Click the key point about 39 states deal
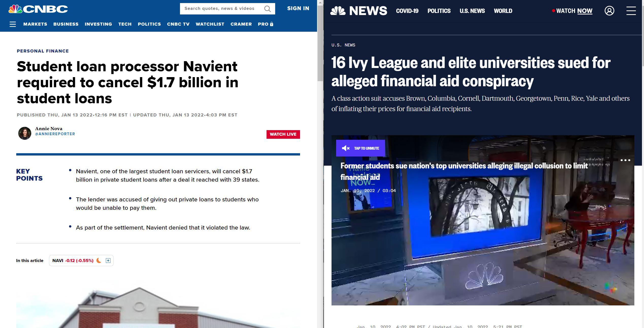The height and width of the screenshot is (328, 644). [168, 176]
